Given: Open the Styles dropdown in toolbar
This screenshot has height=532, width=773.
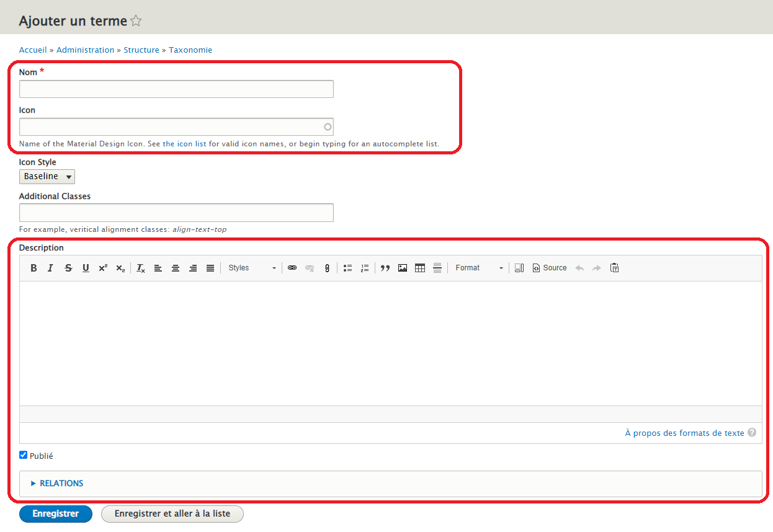Looking at the screenshot, I should coord(252,268).
